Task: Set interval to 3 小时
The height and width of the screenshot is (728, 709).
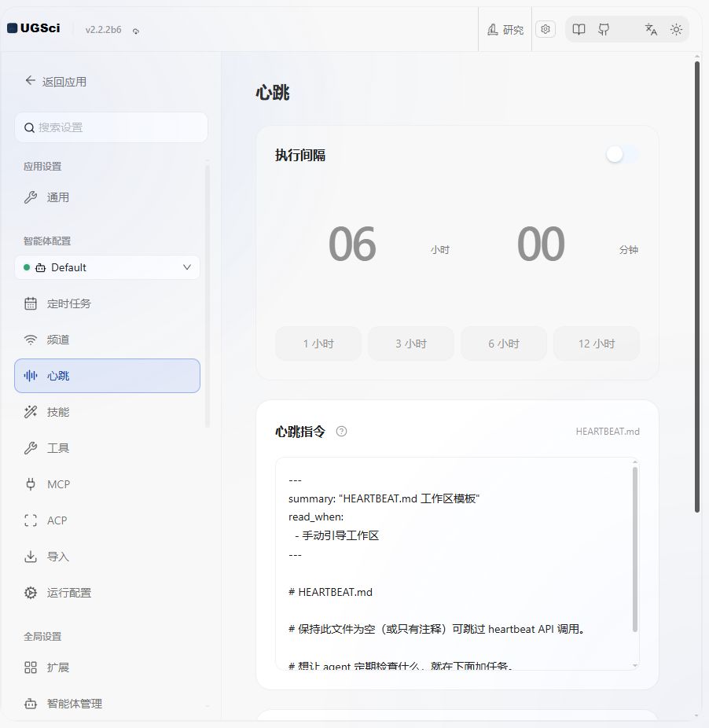Action: (x=411, y=344)
